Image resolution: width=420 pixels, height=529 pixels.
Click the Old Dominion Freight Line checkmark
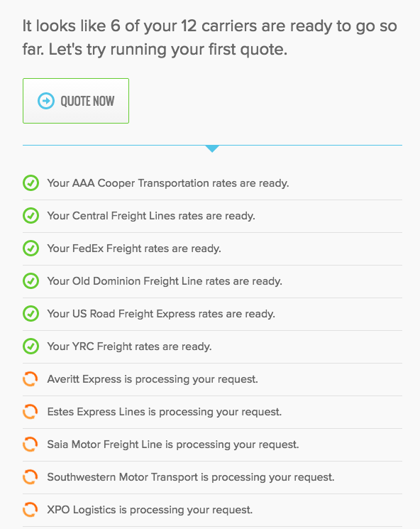pyautogui.click(x=31, y=281)
